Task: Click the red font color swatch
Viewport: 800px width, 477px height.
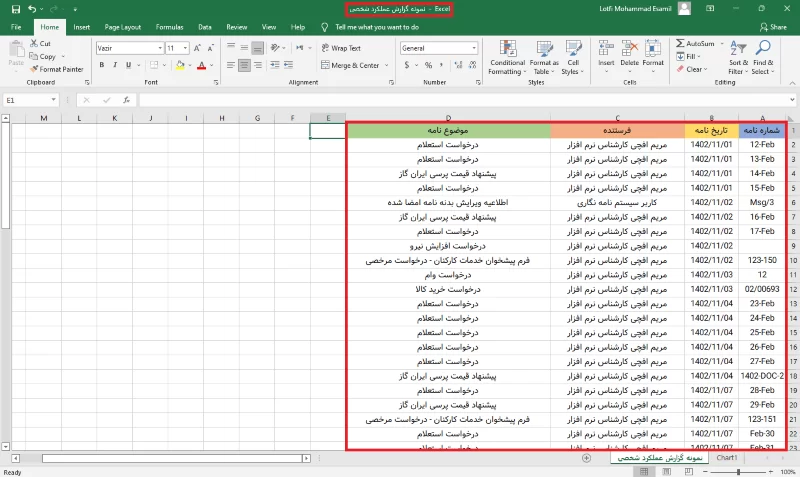Action: [x=201, y=65]
